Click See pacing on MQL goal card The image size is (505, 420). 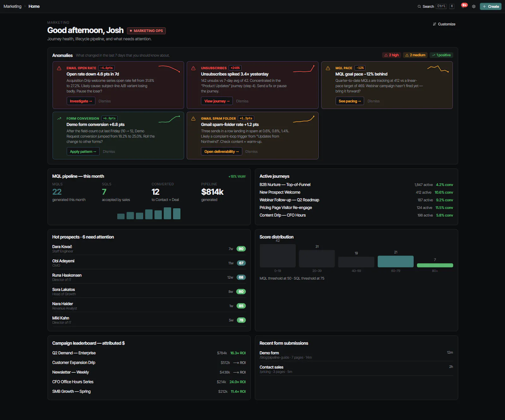(x=349, y=101)
